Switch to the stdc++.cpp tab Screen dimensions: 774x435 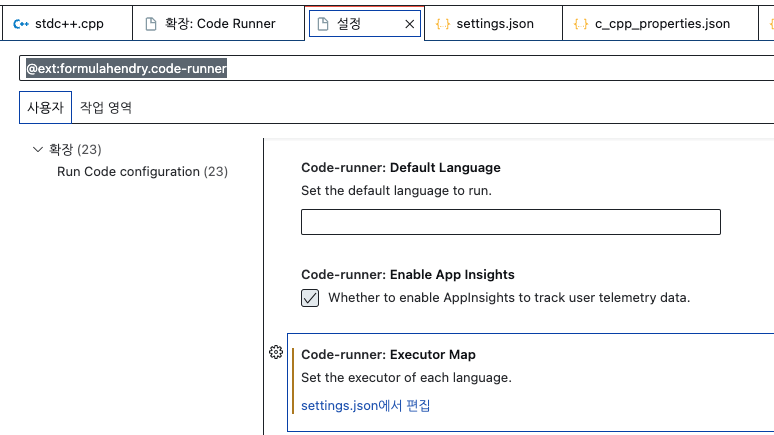(67, 24)
